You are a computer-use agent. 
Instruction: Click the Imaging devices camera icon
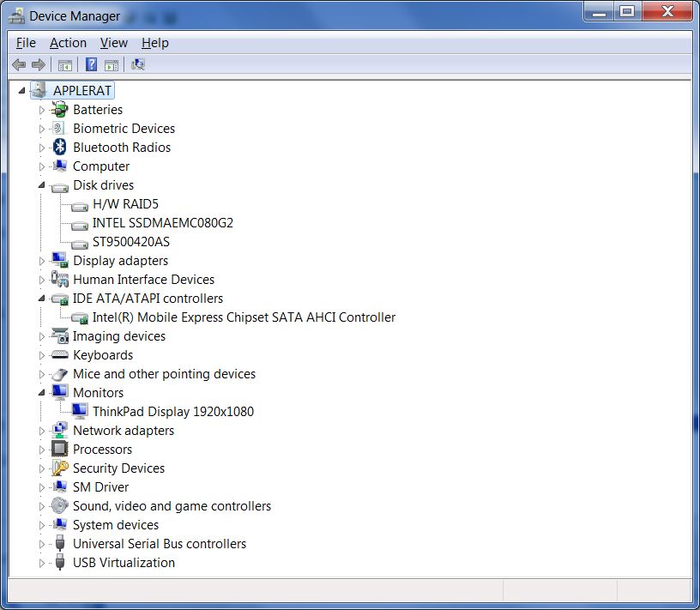59,335
